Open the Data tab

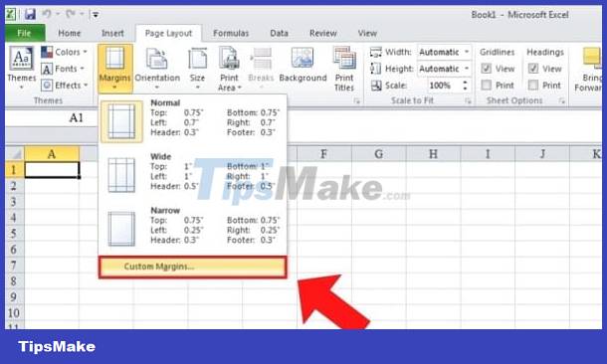click(x=279, y=33)
